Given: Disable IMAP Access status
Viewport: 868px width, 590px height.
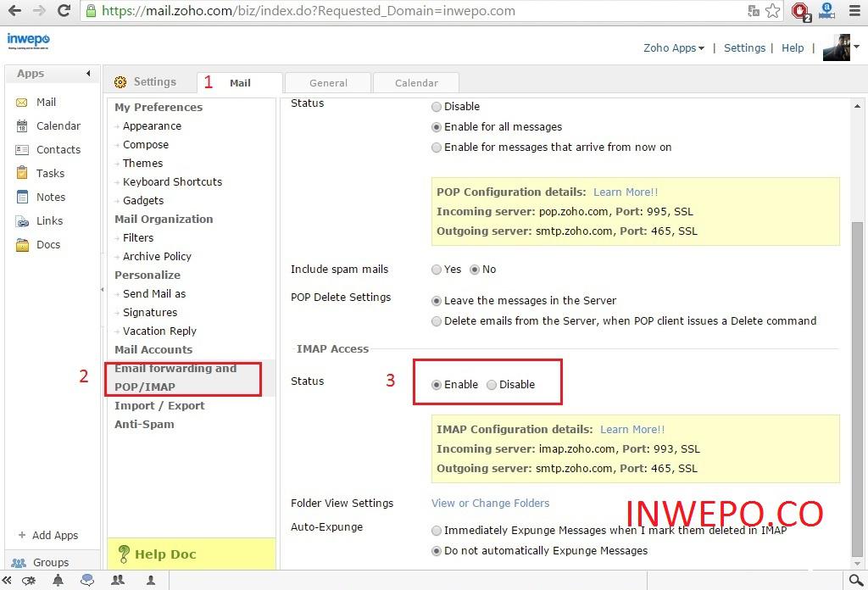Looking at the screenshot, I should click(x=492, y=385).
